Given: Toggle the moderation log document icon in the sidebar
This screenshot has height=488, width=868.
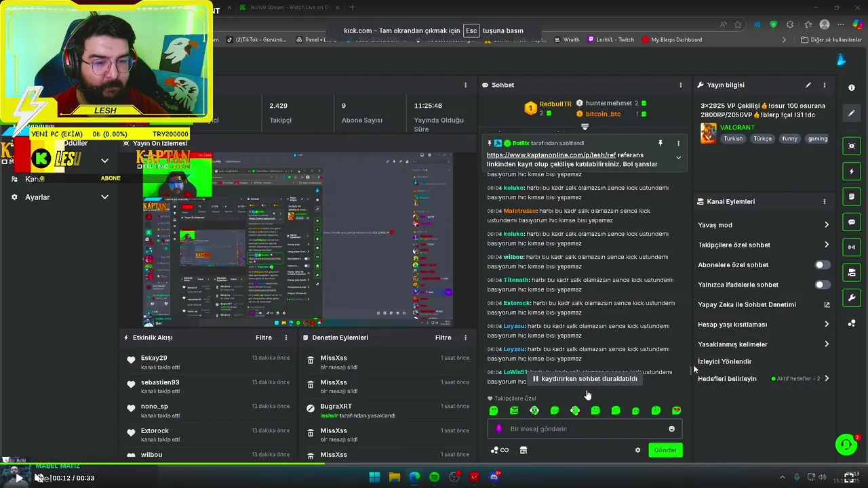Looking at the screenshot, I should 852,197.
